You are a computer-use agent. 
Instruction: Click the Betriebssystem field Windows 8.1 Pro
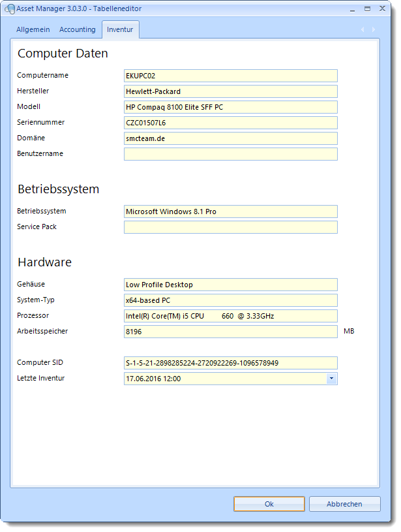click(x=231, y=211)
